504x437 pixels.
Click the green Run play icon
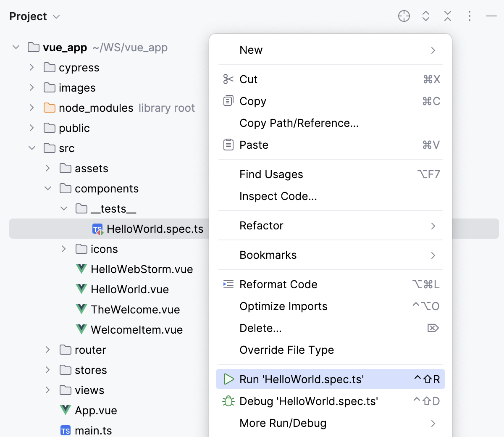[x=229, y=379]
